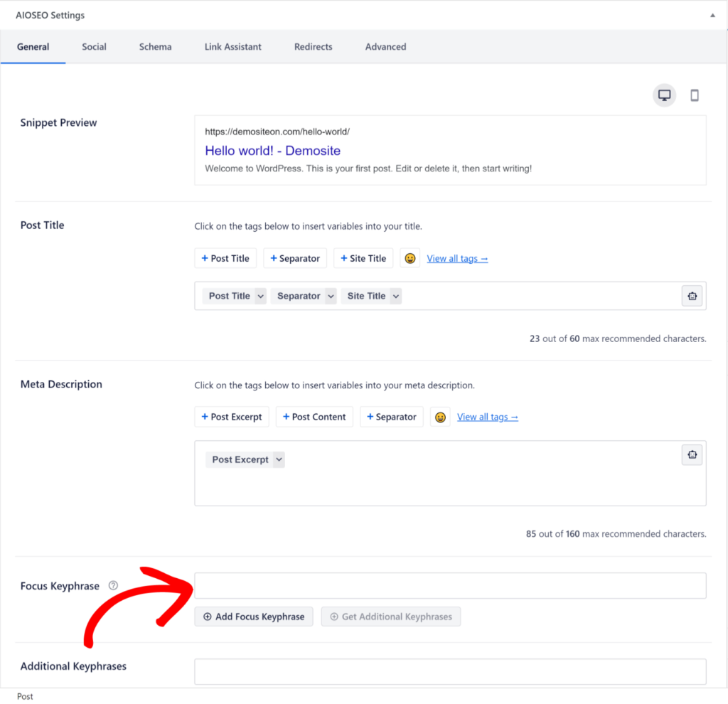Insert the Post Content tag into meta description
The height and width of the screenshot is (704, 728).
pos(314,417)
